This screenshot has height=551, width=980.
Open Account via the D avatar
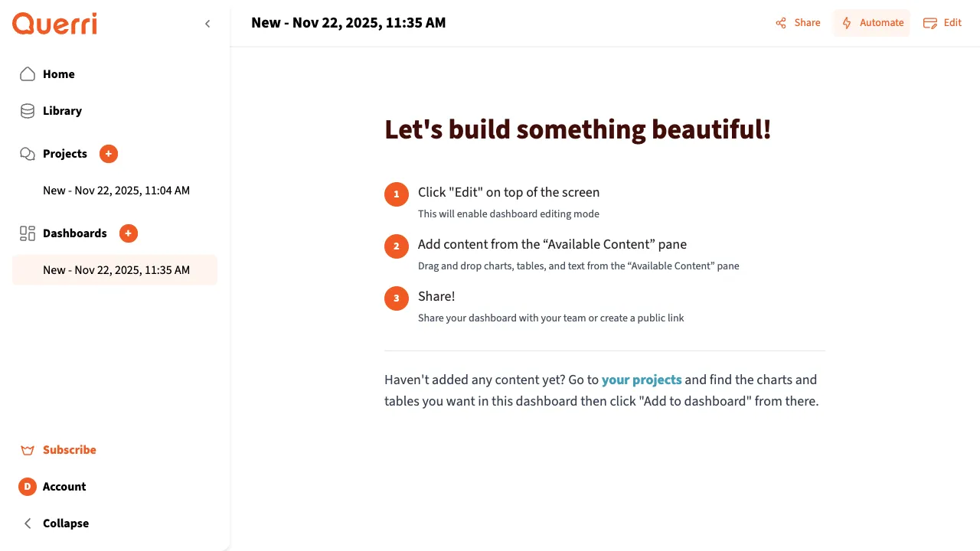pyautogui.click(x=28, y=487)
